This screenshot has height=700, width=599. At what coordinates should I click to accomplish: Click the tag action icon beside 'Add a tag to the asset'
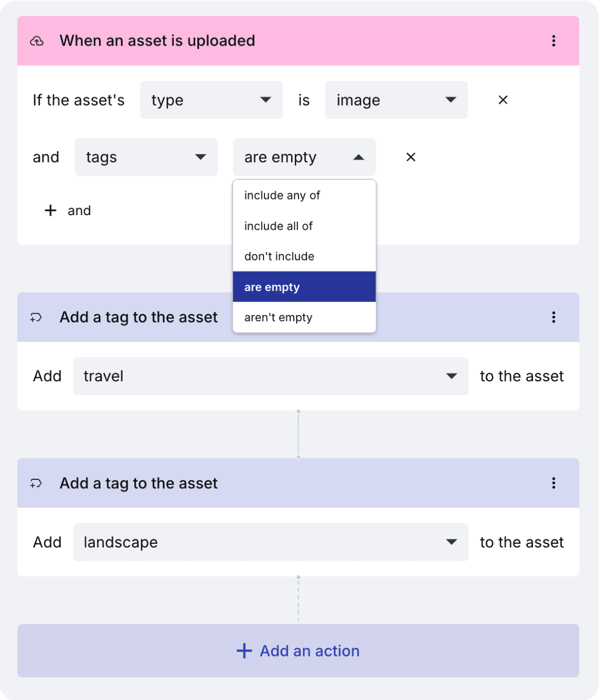click(x=35, y=317)
